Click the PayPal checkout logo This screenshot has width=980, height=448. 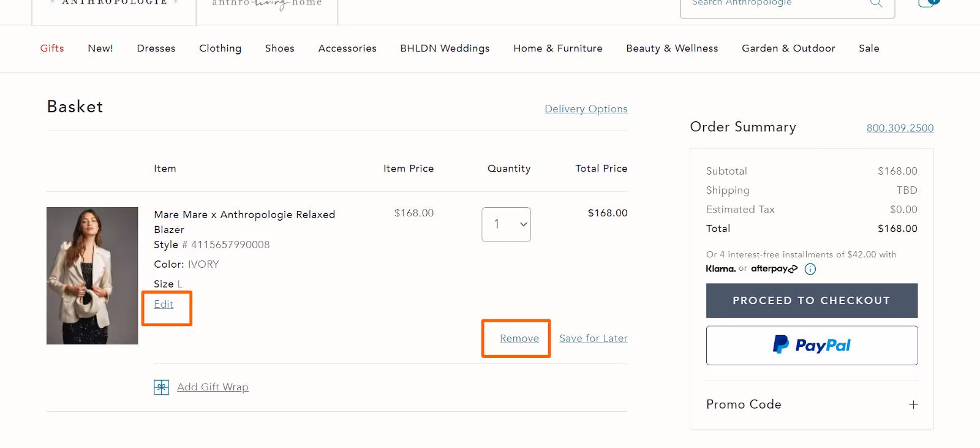tap(812, 344)
